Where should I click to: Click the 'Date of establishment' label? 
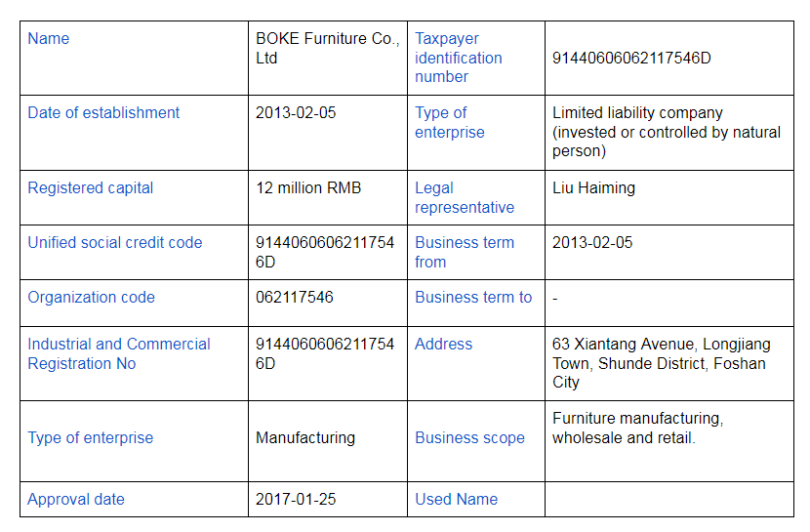pyautogui.click(x=103, y=112)
